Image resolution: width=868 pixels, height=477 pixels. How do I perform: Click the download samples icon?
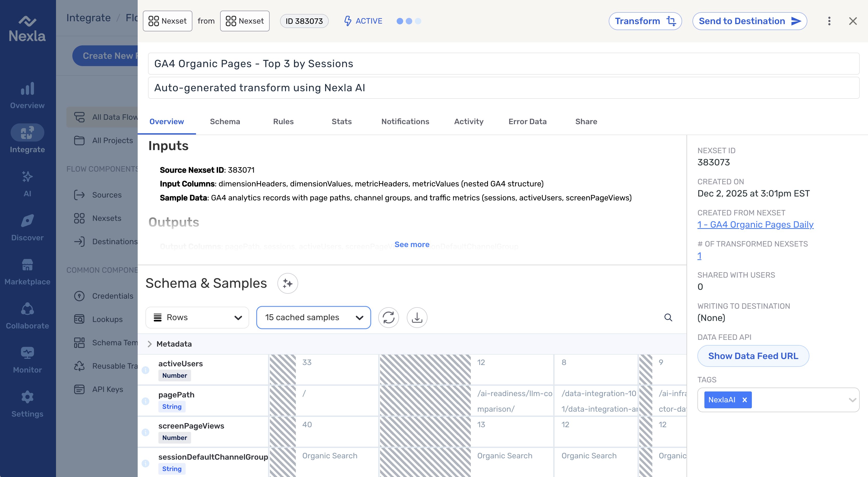click(x=417, y=317)
